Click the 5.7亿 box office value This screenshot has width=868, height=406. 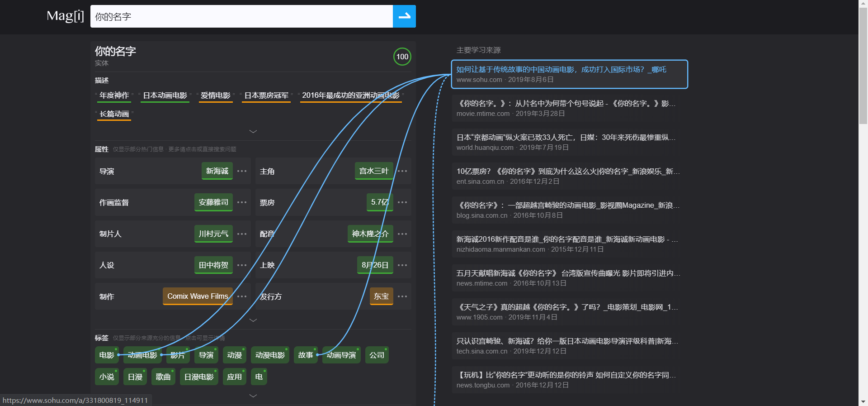coord(380,202)
